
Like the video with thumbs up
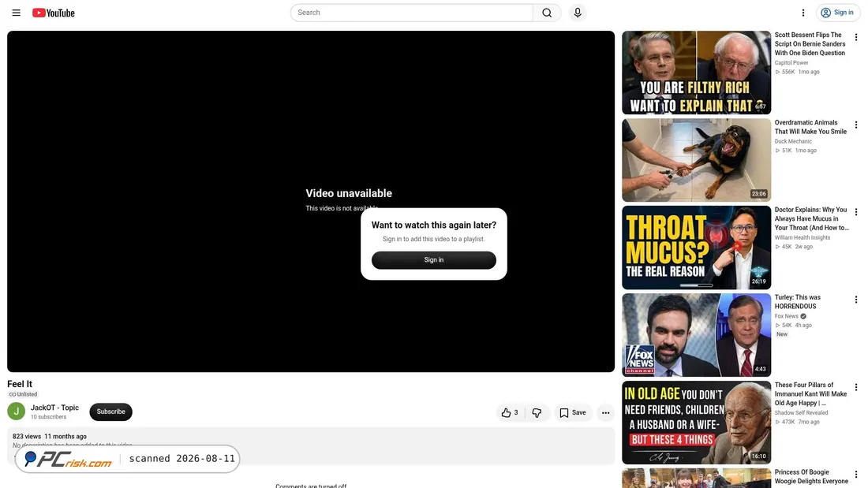pos(510,413)
